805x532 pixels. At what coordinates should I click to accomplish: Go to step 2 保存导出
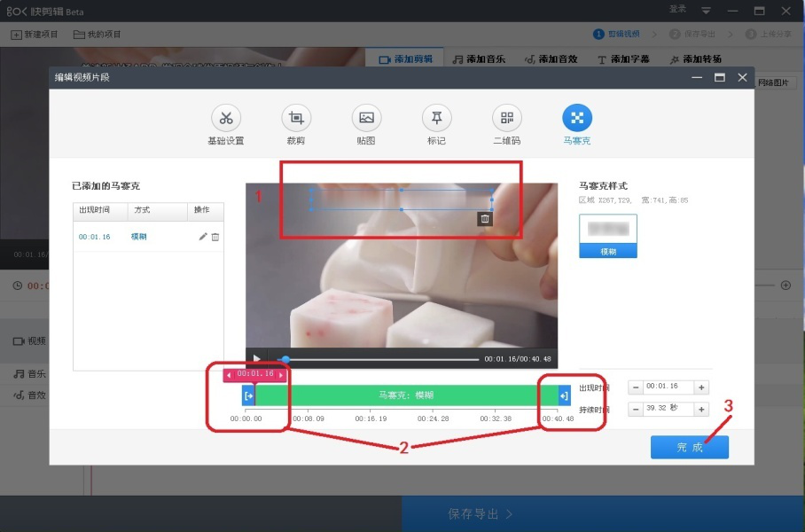pos(692,34)
